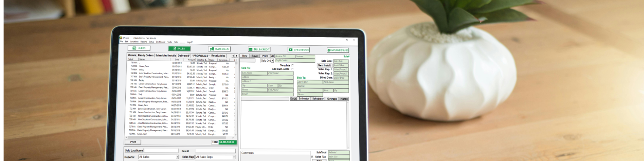Open the Leads module button

(x=138, y=48)
